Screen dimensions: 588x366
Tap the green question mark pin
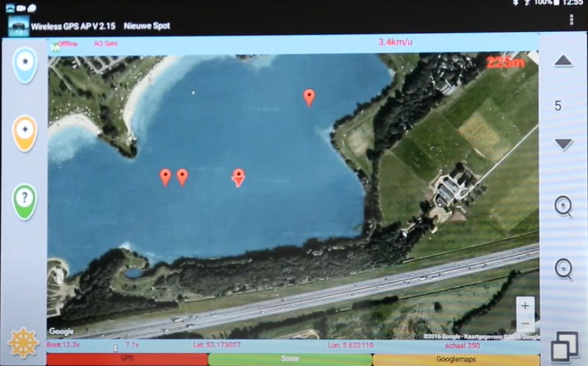click(25, 201)
